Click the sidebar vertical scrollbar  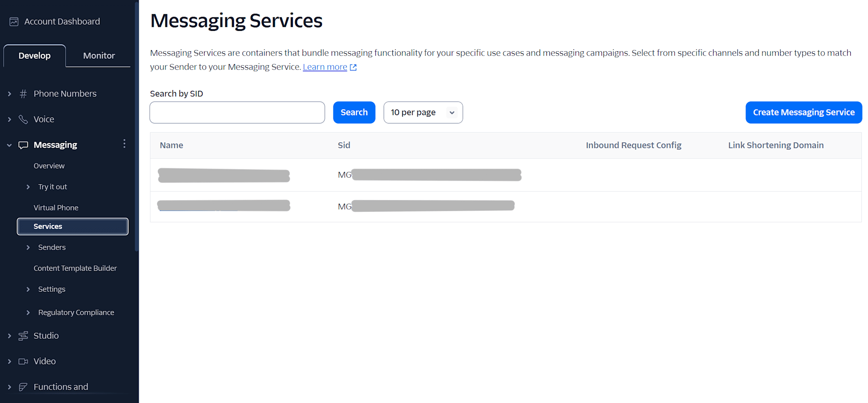137,126
